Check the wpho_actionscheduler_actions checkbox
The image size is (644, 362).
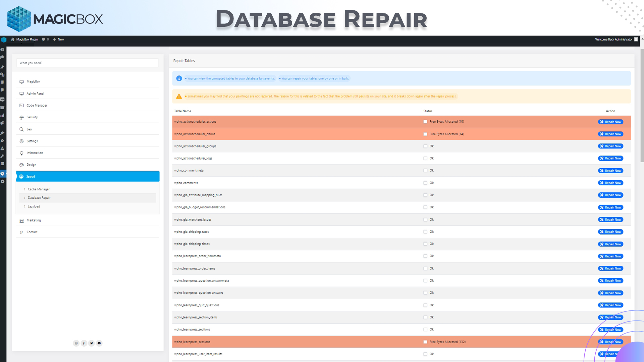pyautogui.click(x=425, y=122)
